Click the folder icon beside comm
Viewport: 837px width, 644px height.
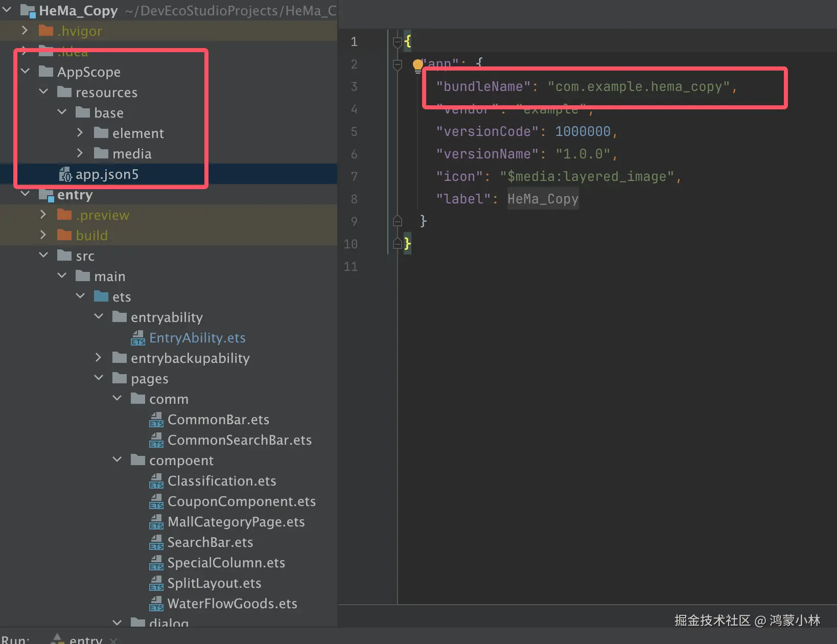click(x=138, y=399)
